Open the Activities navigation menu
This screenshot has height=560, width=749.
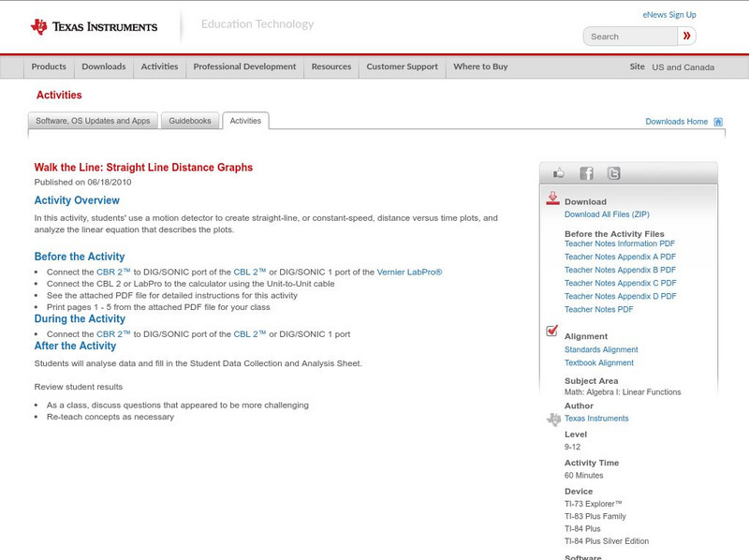click(159, 66)
